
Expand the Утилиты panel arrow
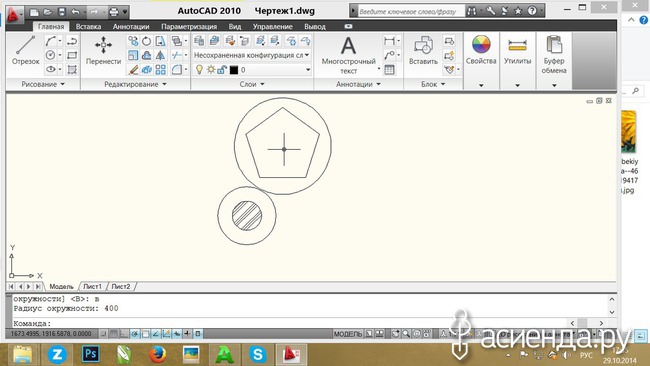coord(517,85)
